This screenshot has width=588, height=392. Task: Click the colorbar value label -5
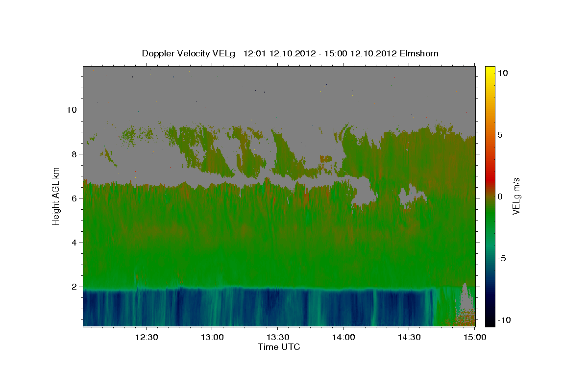point(502,258)
